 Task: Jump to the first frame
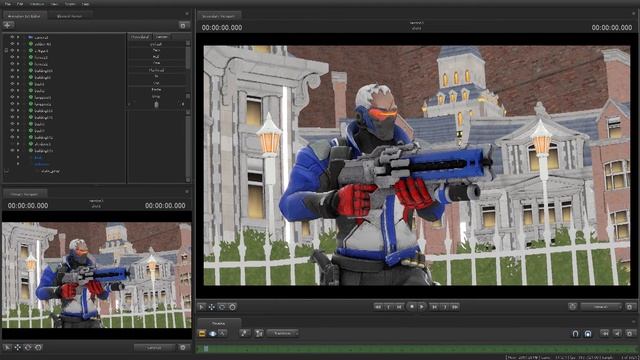(x=378, y=307)
